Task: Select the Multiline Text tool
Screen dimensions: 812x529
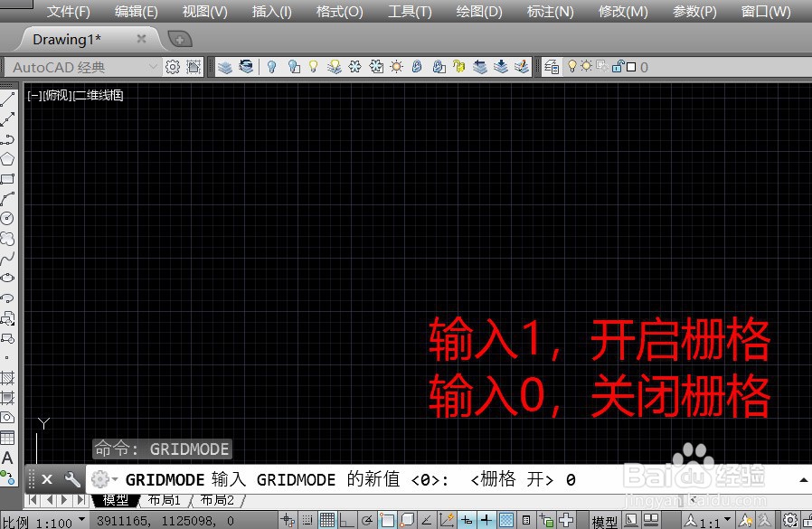Action: pos(7,458)
